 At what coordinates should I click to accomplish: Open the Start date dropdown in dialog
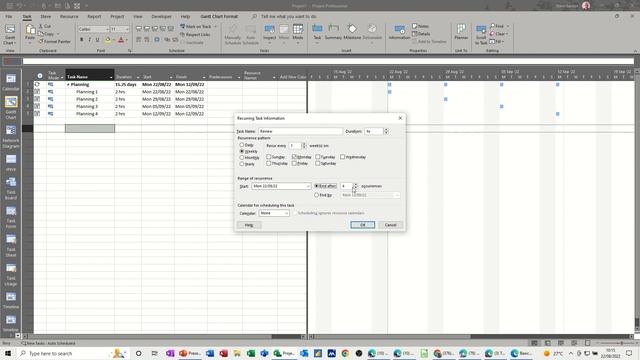[x=308, y=186]
